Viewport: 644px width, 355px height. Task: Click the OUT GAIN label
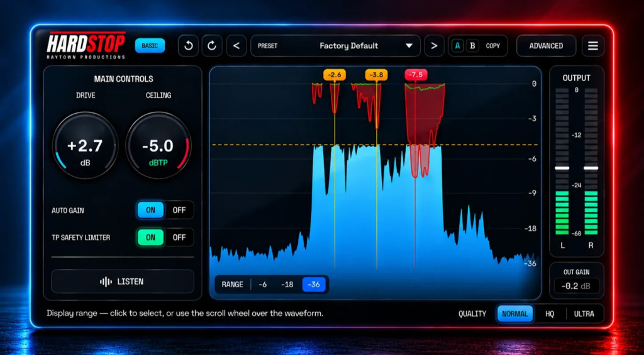point(577,271)
